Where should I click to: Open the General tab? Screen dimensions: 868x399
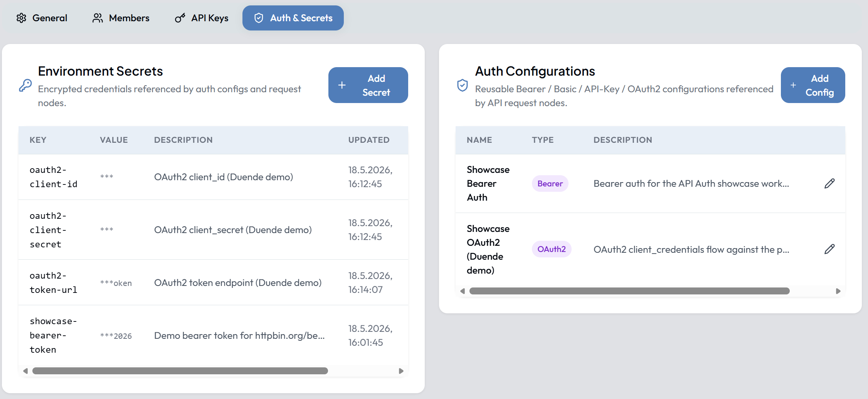(42, 18)
